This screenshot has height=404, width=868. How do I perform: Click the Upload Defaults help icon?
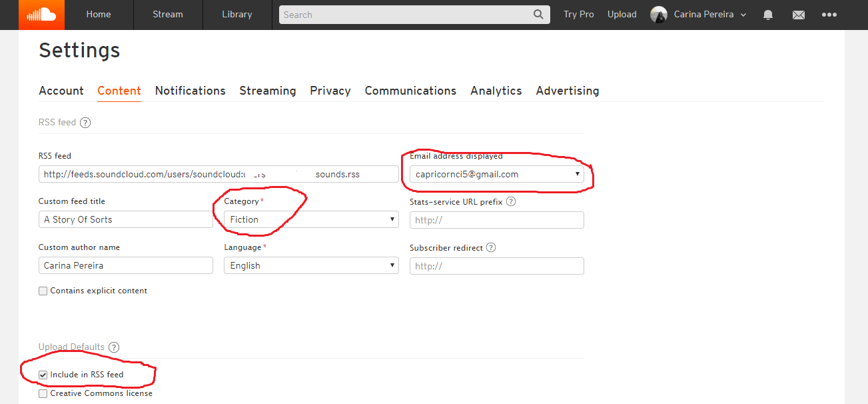[114, 347]
